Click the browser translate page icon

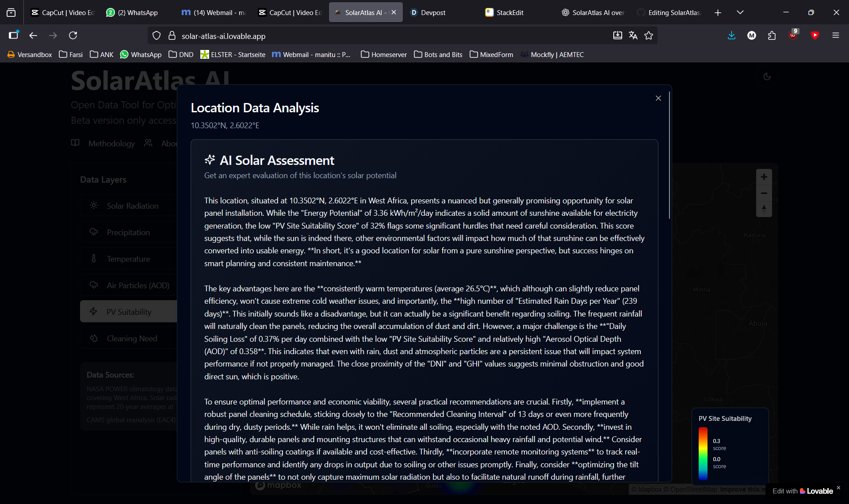point(633,36)
